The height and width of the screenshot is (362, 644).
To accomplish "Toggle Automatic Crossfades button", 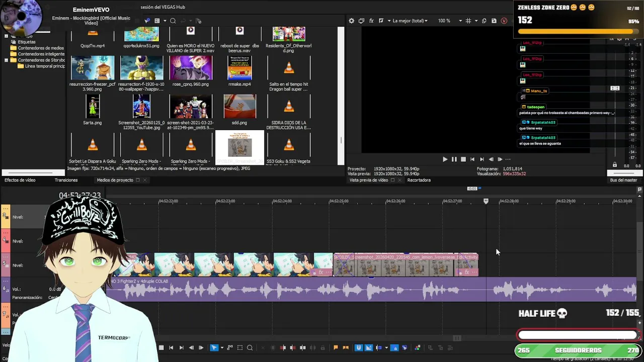I will click(368, 347).
